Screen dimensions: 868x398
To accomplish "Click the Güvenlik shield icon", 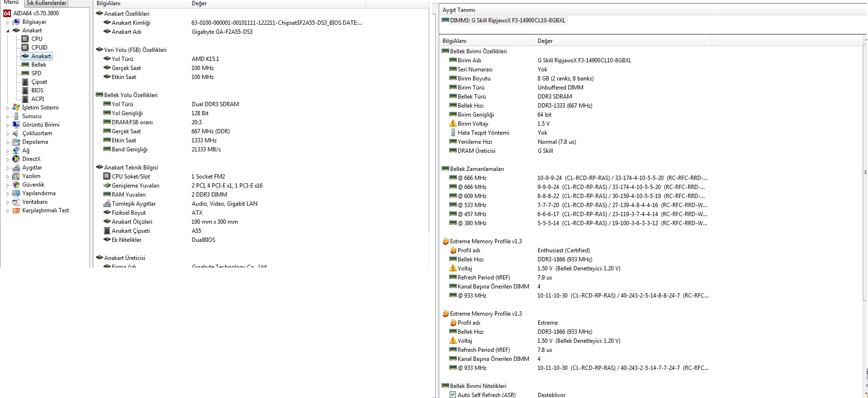I will click(16, 185).
